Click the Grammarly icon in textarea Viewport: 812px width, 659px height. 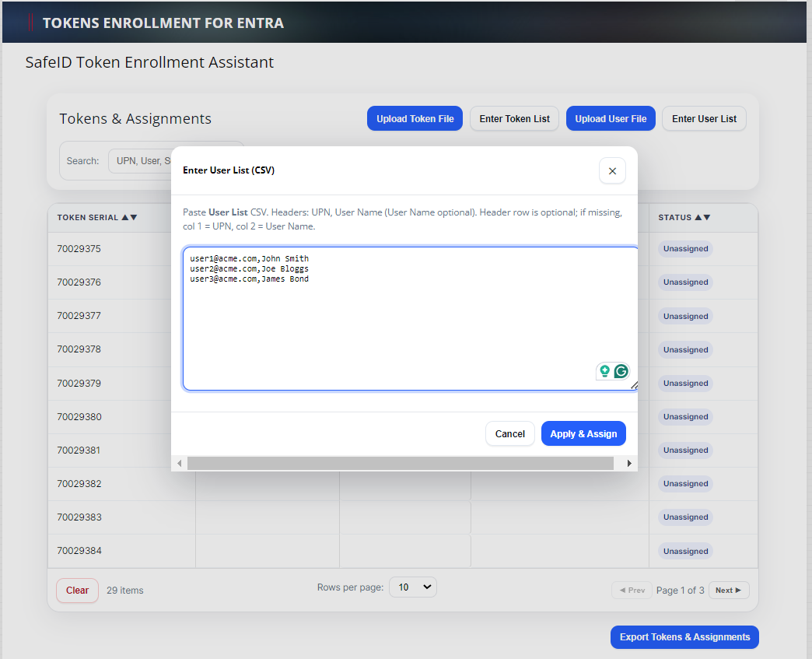tap(621, 371)
